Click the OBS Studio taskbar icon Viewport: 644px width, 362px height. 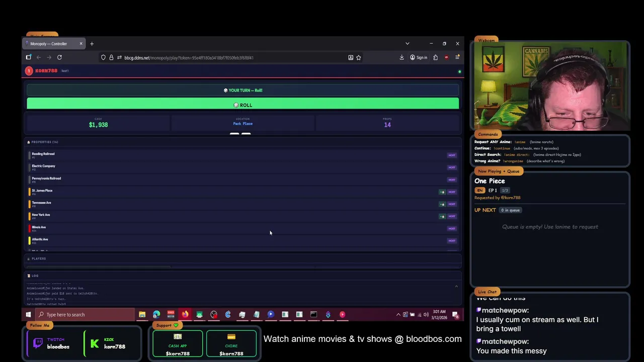point(214,315)
